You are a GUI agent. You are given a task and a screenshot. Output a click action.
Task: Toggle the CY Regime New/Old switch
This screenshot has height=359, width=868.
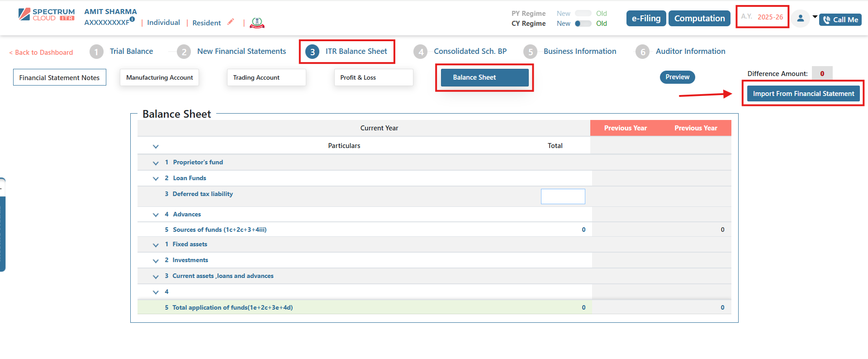click(583, 24)
